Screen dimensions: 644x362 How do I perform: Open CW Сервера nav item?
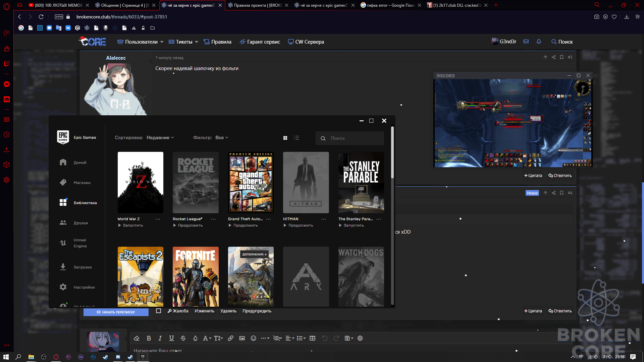pos(306,42)
